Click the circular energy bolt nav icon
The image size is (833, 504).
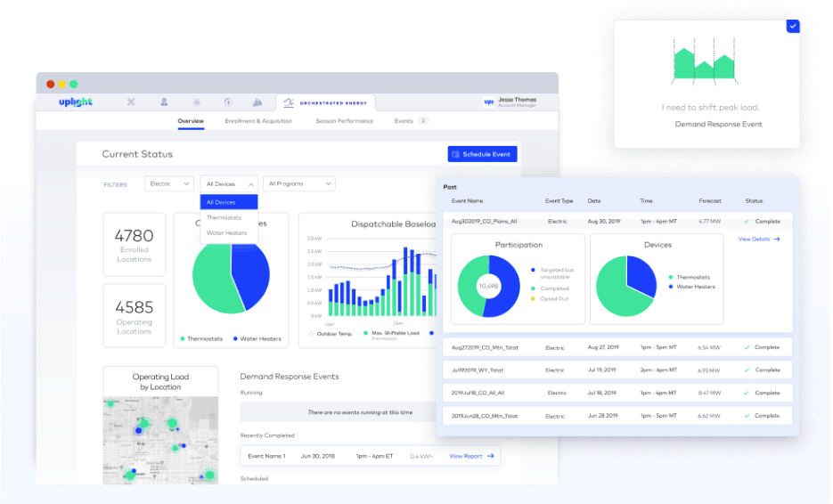(x=228, y=102)
